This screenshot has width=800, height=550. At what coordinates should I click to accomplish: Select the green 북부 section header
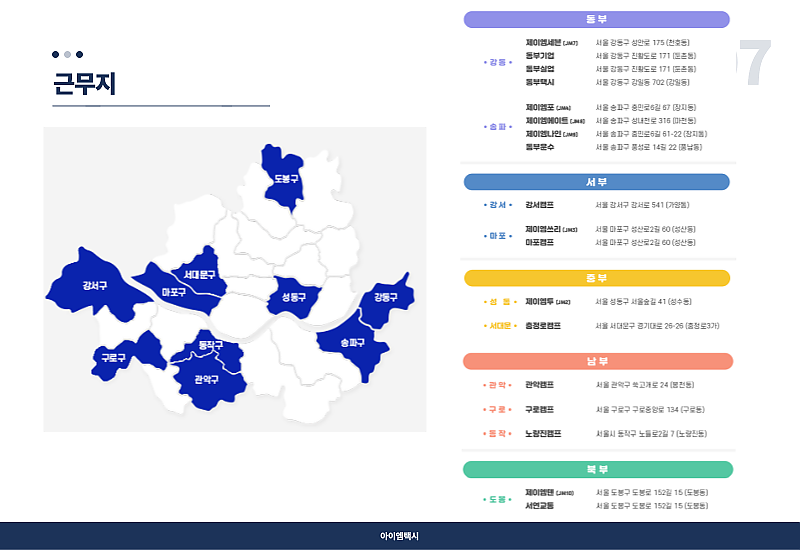pos(596,469)
